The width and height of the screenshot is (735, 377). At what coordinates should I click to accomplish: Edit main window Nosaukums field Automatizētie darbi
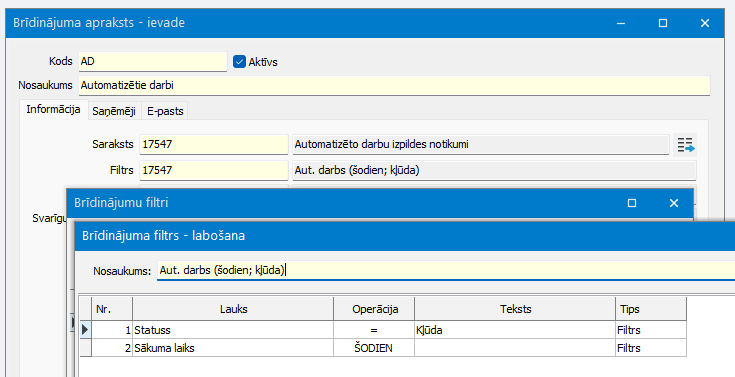point(394,85)
